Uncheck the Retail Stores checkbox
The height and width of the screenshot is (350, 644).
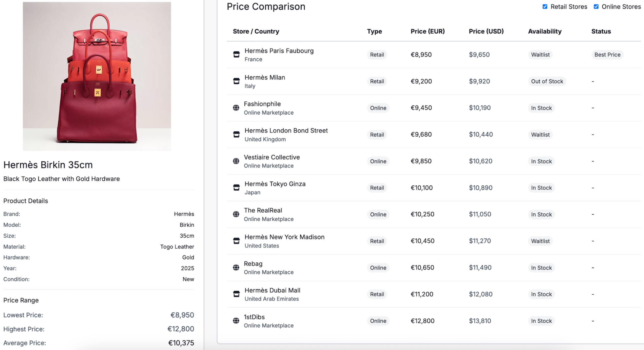(x=545, y=7)
